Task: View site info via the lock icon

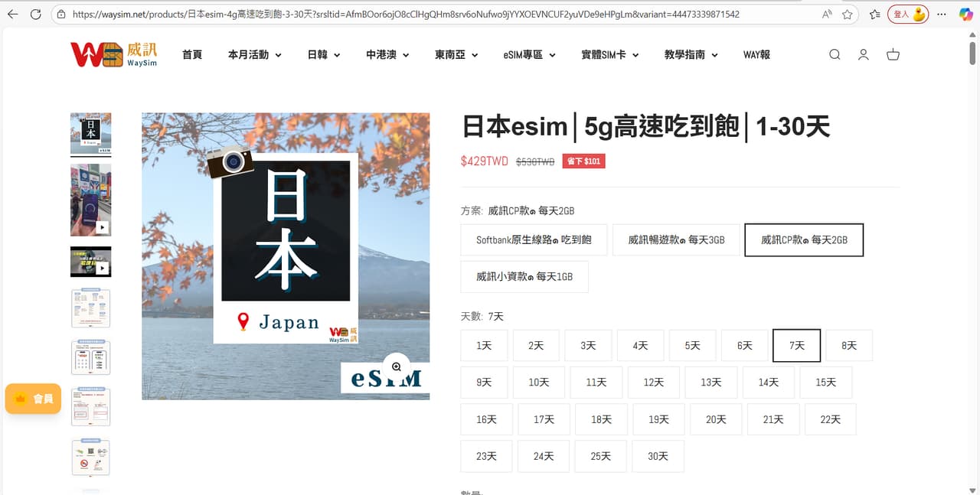Action: click(x=61, y=14)
